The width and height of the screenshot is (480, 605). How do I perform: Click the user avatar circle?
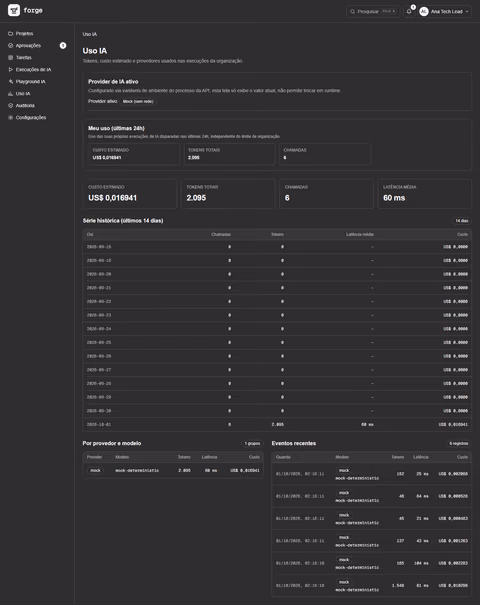pos(424,12)
